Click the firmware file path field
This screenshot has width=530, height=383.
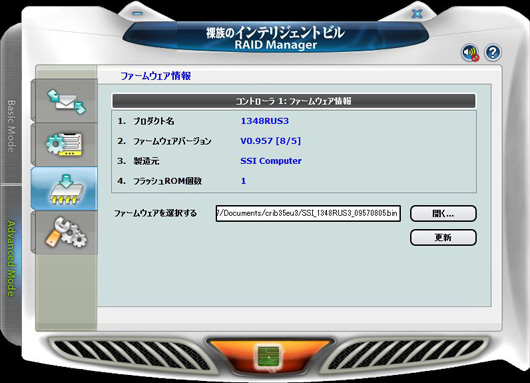308,213
